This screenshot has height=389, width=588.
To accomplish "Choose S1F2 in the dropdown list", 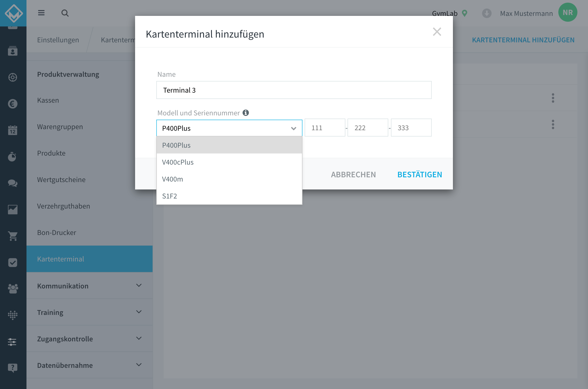I will pyautogui.click(x=229, y=196).
